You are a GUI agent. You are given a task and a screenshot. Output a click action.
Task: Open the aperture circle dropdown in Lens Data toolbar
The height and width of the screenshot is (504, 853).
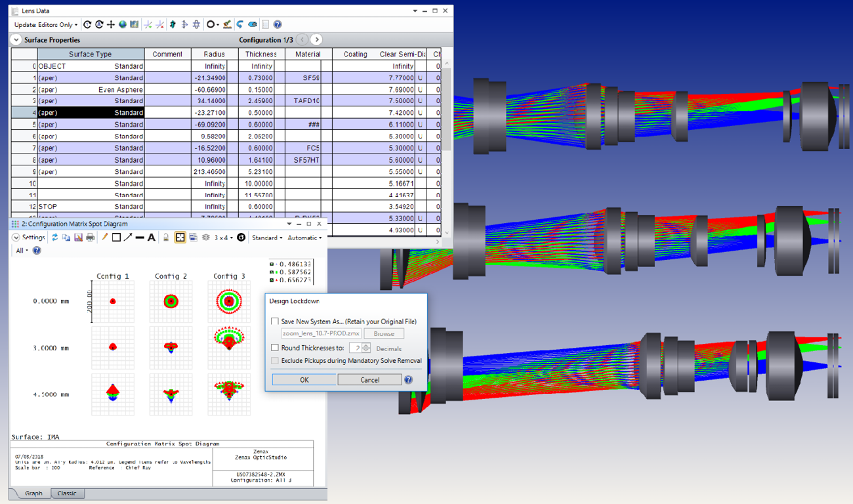213,24
